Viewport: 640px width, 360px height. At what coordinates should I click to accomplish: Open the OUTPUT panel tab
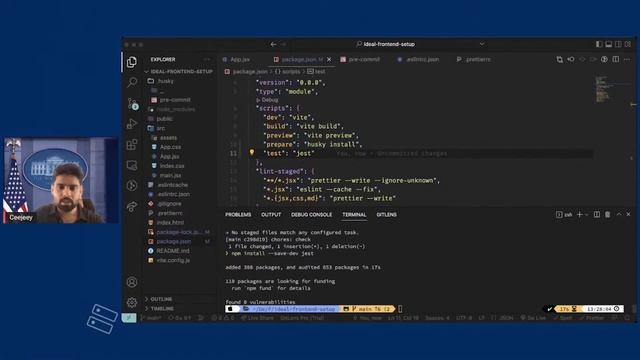[271, 215]
